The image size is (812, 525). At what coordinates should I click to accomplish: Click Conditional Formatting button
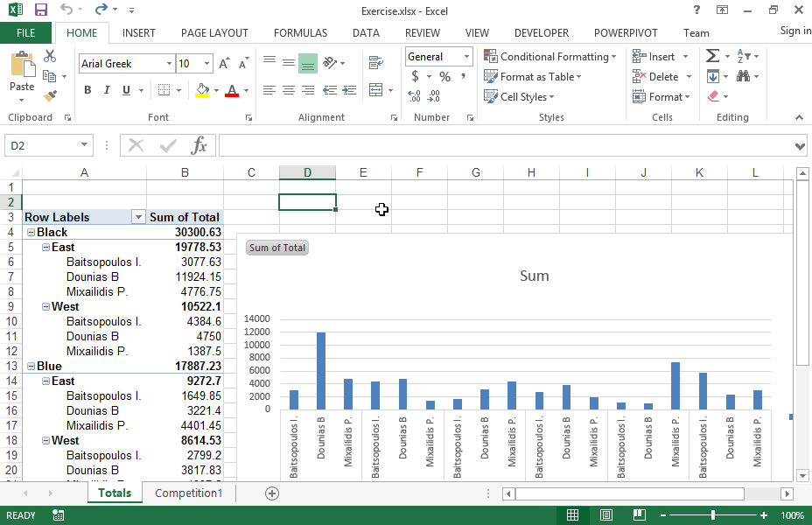click(x=550, y=56)
